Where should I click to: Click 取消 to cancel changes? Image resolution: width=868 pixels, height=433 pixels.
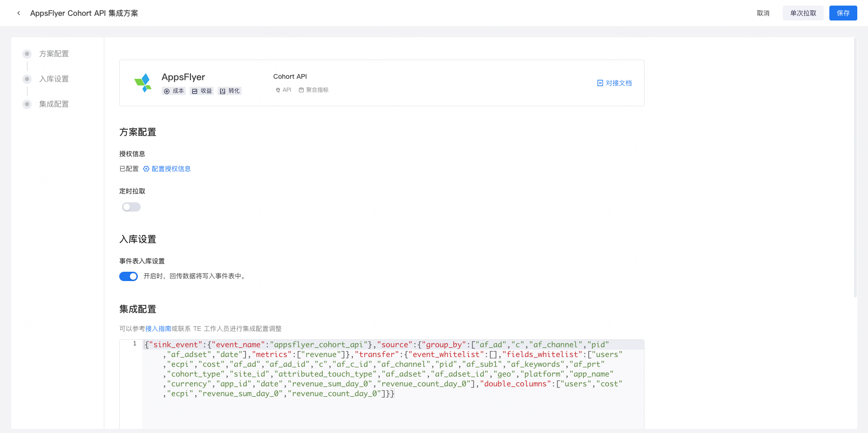pos(763,13)
